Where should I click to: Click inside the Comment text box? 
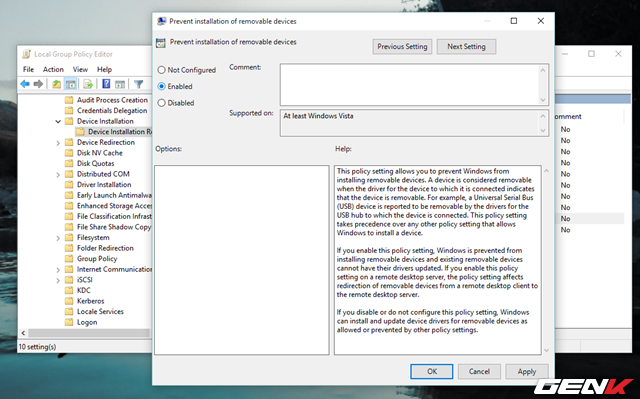tap(409, 84)
